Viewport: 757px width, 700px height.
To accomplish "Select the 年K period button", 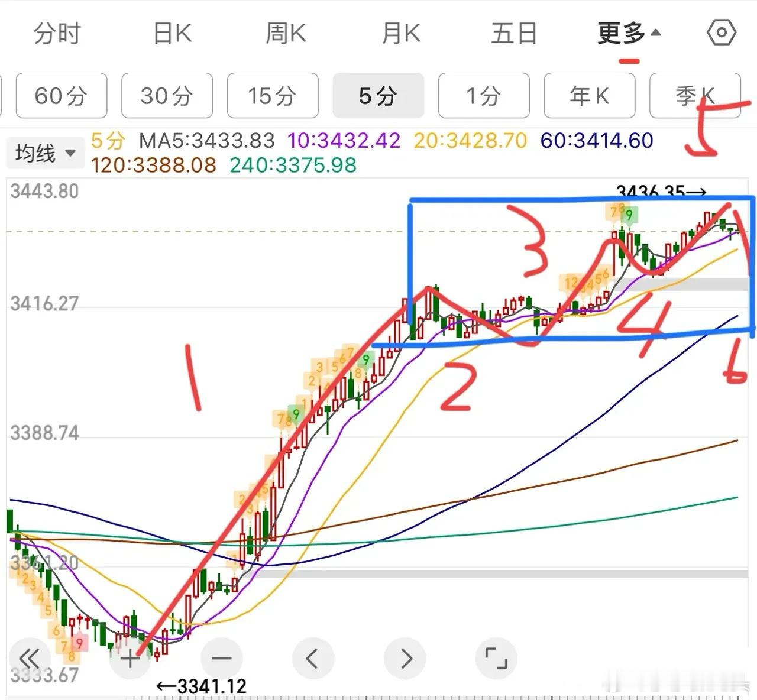I will (x=590, y=95).
